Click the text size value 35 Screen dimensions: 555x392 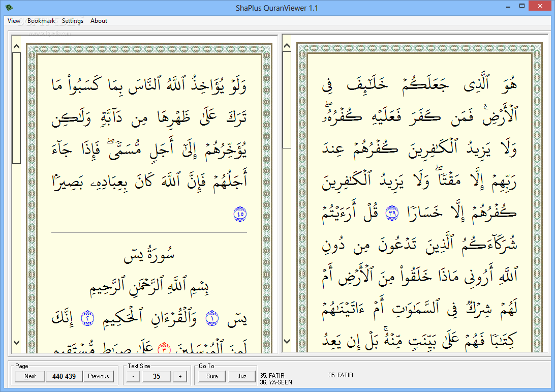(x=157, y=376)
